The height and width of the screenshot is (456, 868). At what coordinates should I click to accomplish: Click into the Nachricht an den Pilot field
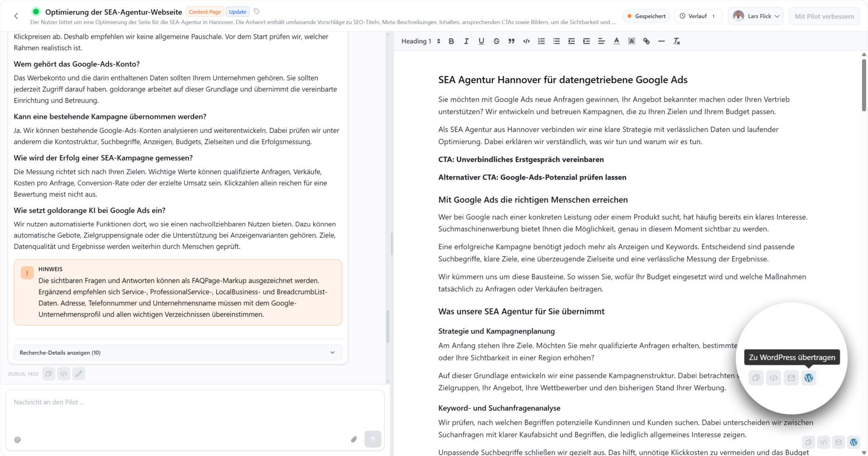pyautogui.click(x=195, y=402)
